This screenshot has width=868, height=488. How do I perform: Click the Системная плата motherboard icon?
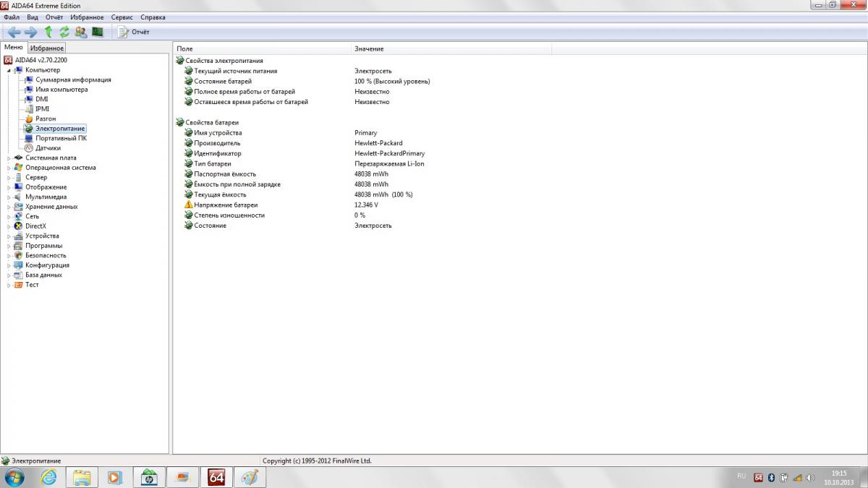pyautogui.click(x=19, y=158)
